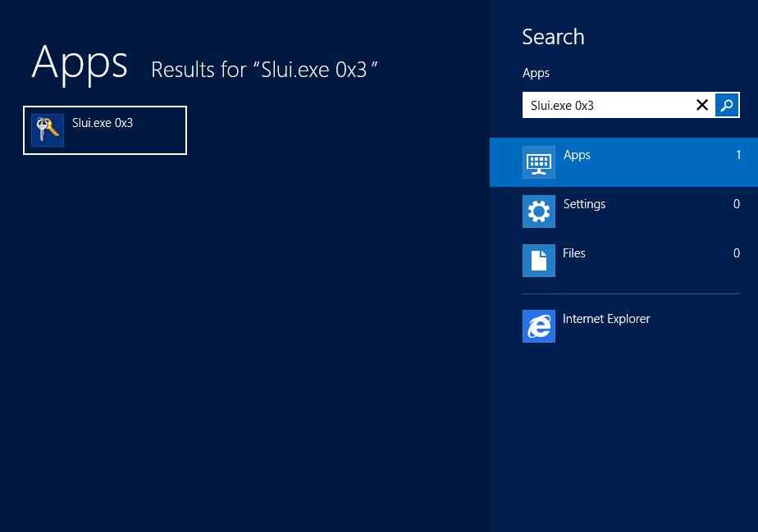Click the small Apps label above search box

tap(536, 73)
